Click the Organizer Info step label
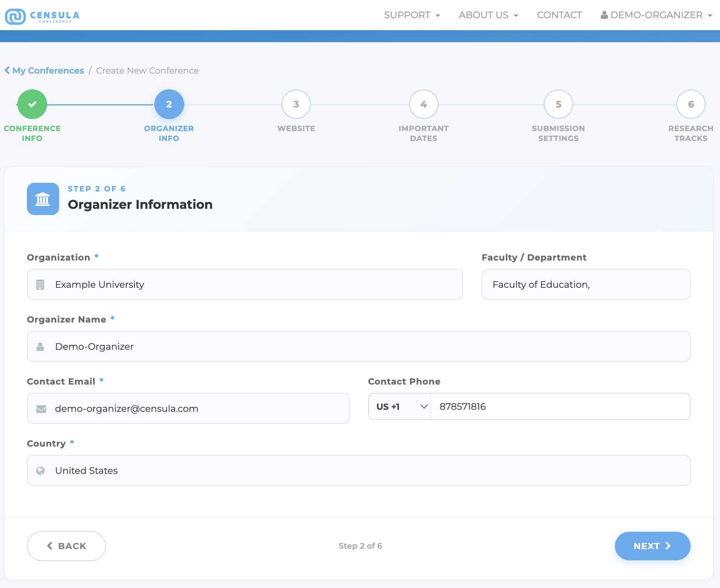Image resolution: width=720 pixels, height=588 pixels. [169, 133]
